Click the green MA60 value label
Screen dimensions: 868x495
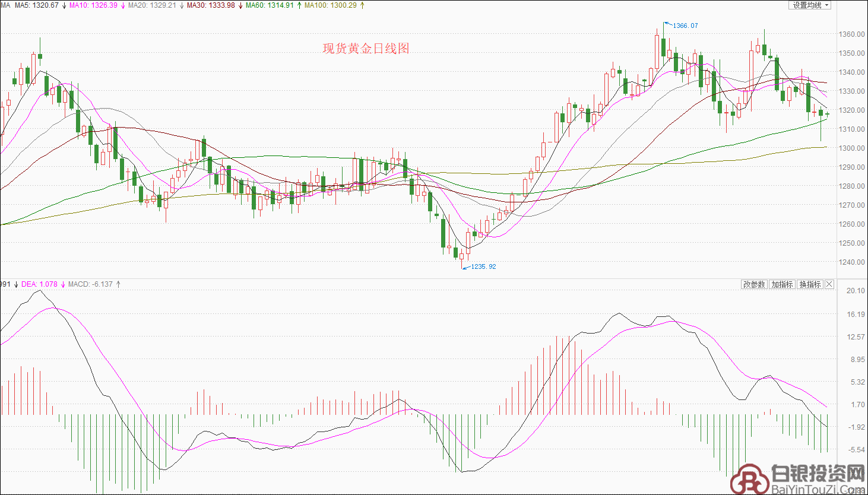pyautogui.click(x=270, y=5)
